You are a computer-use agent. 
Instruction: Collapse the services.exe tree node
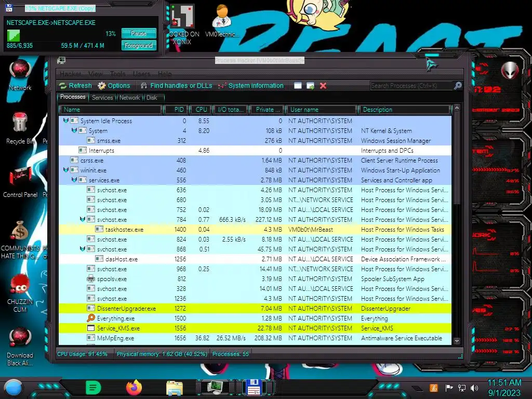[x=74, y=179]
